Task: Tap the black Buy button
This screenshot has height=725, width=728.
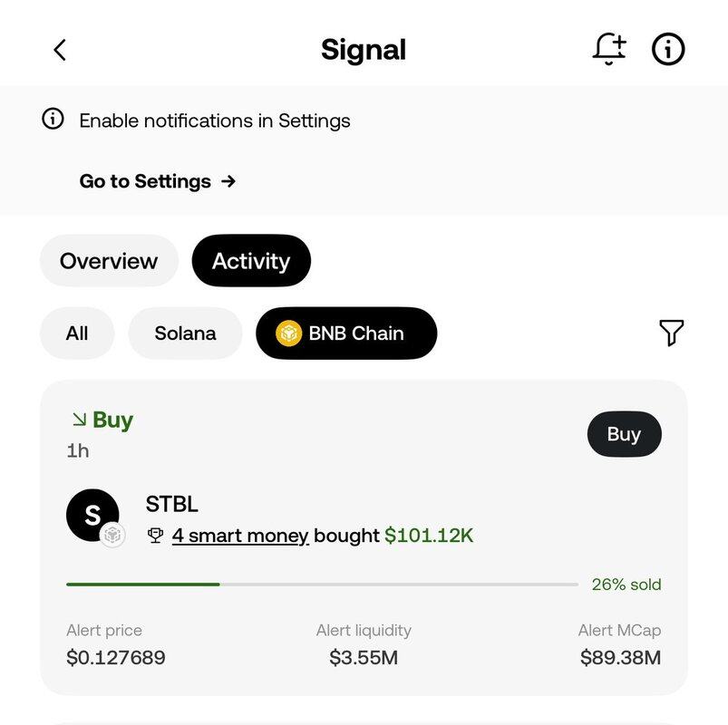Action: pos(624,434)
